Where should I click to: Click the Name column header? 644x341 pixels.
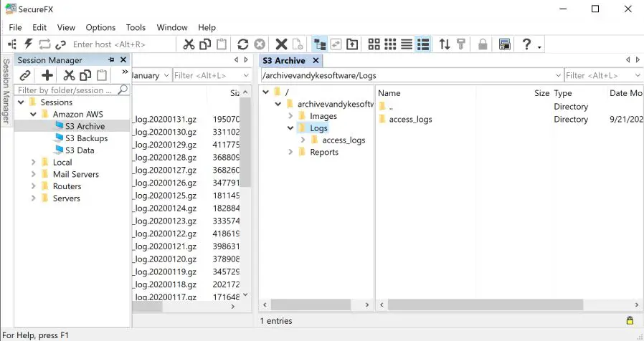click(x=389, y=93)
